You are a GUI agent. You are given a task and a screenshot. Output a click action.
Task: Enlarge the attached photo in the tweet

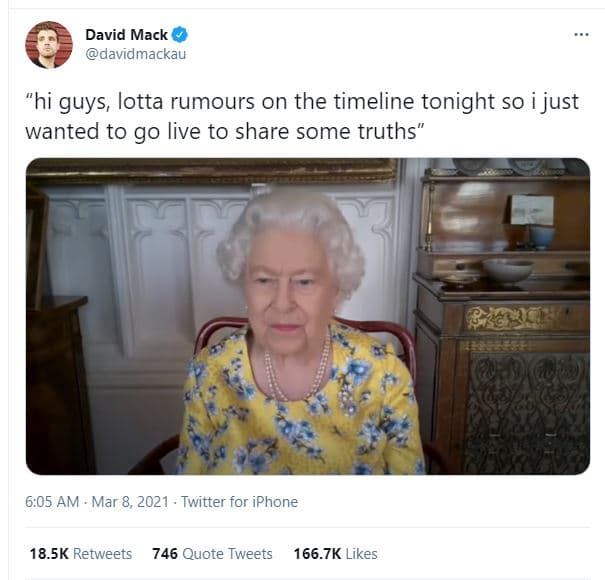click(307, 315)
